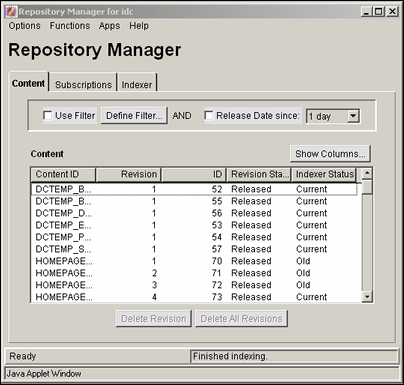Select the HOMEPAGE revision 2 row
Viewport: 404px width, 385px height.
(194, 273)
